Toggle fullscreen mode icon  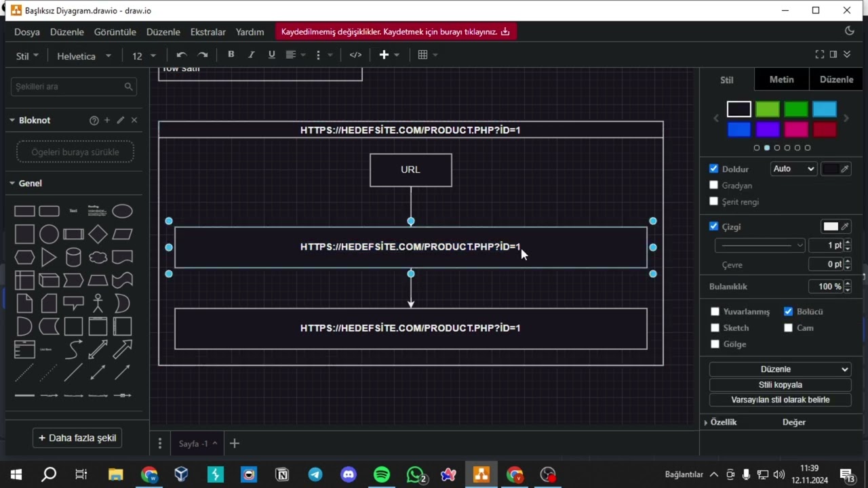(x=819, y=55)
